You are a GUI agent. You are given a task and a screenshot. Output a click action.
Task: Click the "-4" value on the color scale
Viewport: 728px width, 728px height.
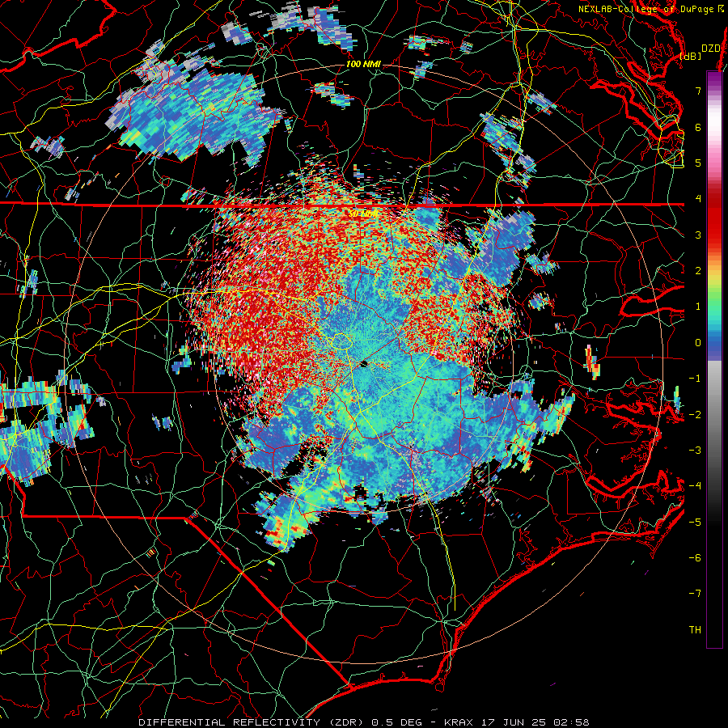click(695, 486)
